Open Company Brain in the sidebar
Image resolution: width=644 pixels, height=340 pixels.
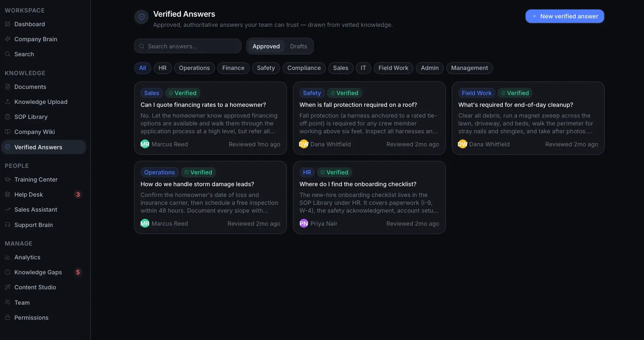[x=44, y=39]
